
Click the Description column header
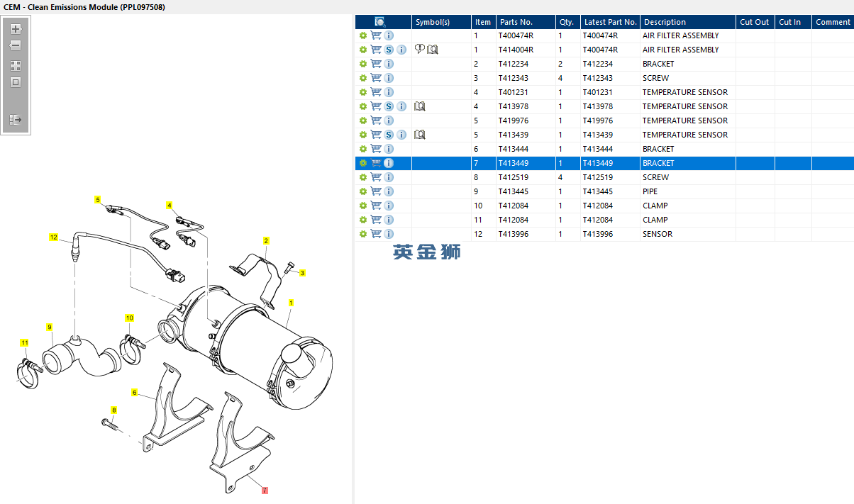click(665, 22)
